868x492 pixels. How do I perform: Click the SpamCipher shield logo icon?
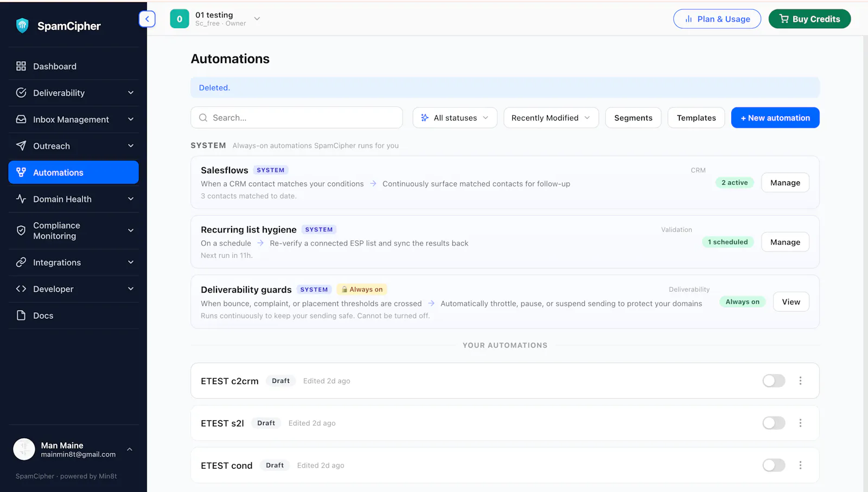[22, 26]
